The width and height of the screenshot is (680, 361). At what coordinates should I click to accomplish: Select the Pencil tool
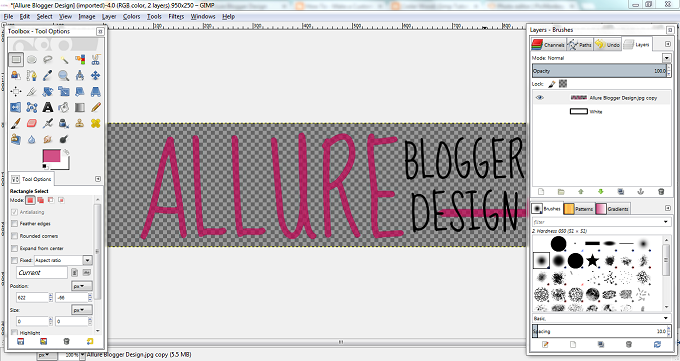click(x=96, y=107)
